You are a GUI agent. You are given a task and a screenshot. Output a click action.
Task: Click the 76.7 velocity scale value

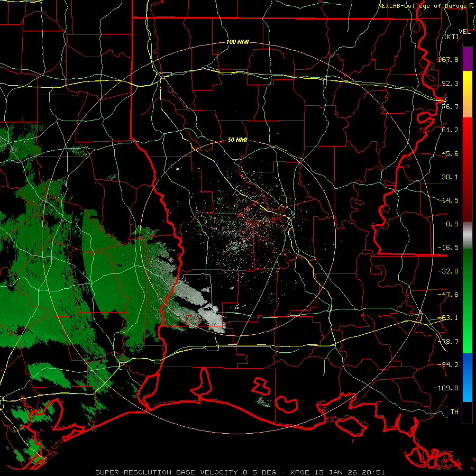pos(450,106)
